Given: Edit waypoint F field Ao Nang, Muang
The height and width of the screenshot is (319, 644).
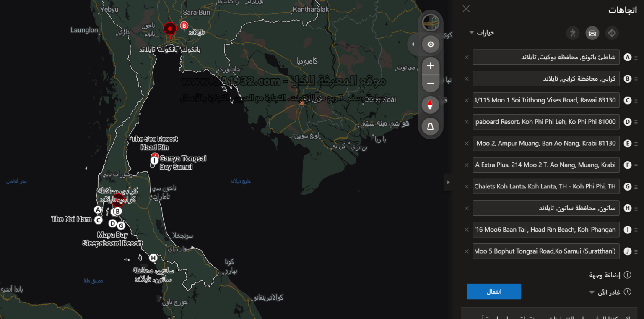Looking at the screenshot, I should click(546, 165).
